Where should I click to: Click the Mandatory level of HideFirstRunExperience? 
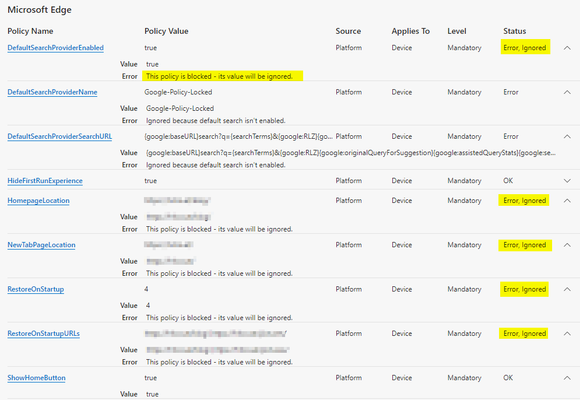point(465,181)
